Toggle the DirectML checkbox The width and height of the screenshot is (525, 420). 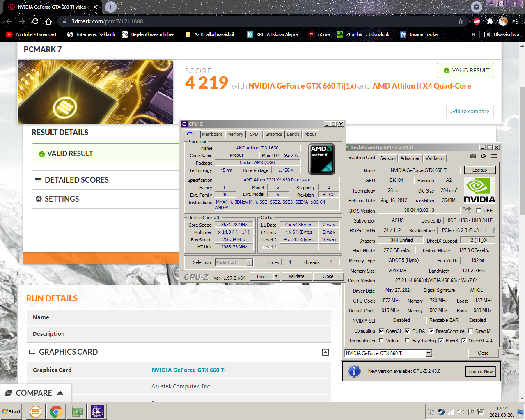pyautogui.click(x=470, y=331)
